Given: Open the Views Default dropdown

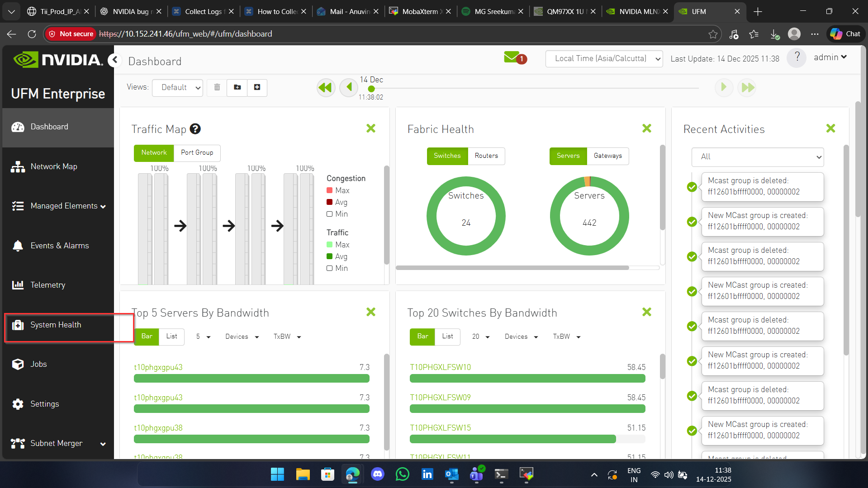Looking at the screenshot, I should pyautogui.click(x=177, y=87).
